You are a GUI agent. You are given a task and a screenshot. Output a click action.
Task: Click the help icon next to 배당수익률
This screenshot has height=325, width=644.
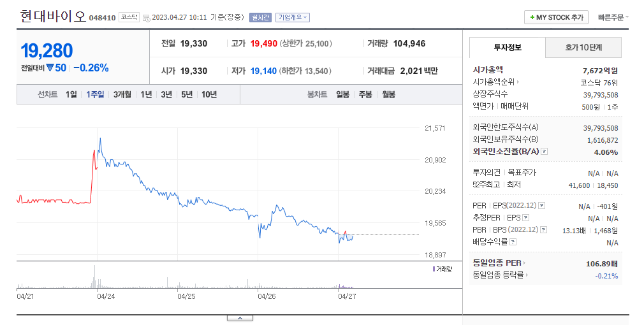[513, 242]
